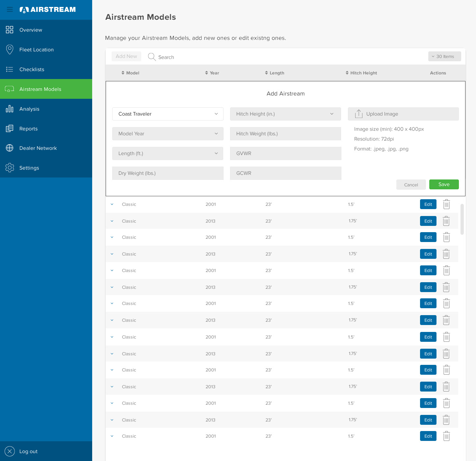Screen dimensions: 476x461
Task: Open Analysis in the sidebar
Action: [x=46, y=109]
